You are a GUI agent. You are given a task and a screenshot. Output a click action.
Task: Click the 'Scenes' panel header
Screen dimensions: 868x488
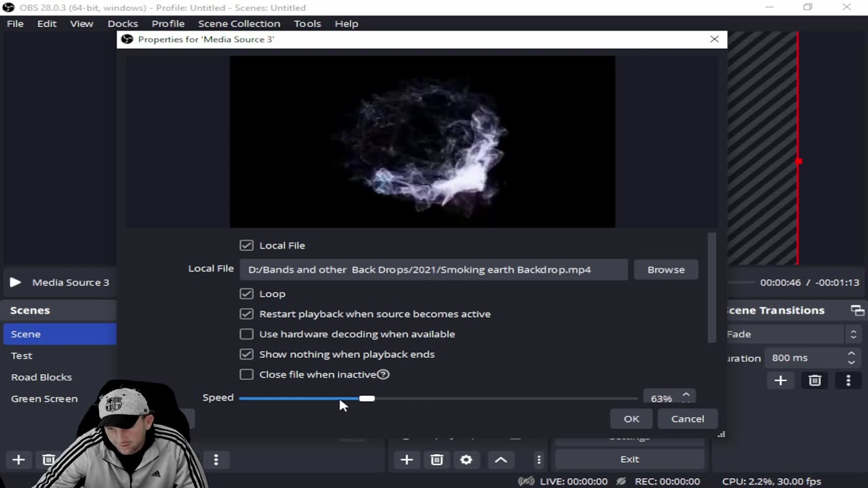(60, 310)
